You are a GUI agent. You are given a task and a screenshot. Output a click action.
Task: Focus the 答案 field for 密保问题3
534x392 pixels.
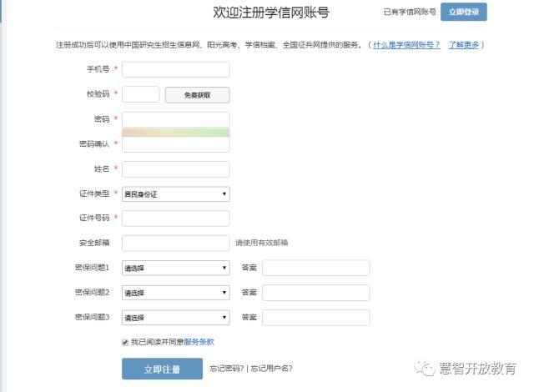316,318
